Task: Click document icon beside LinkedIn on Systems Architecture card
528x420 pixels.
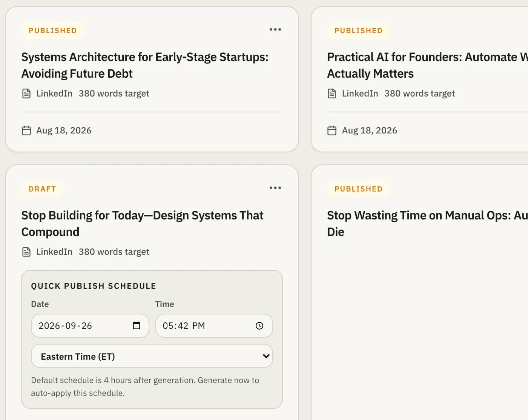Action: (x=26, y=94)
